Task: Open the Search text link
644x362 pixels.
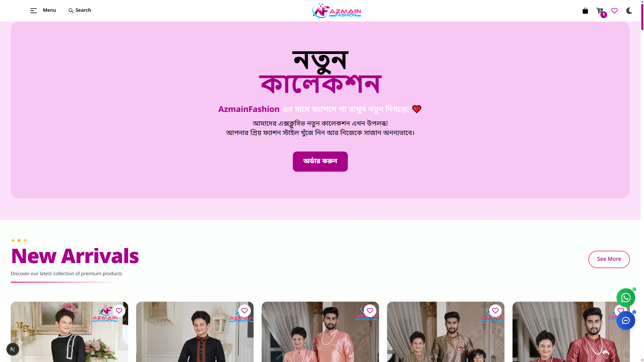Action: click(x=83, y=10)
